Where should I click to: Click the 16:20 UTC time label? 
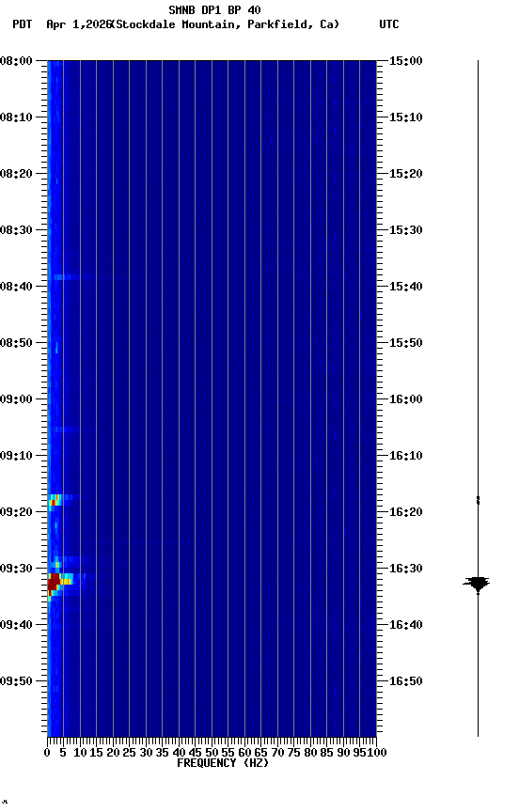coord(406,512)
